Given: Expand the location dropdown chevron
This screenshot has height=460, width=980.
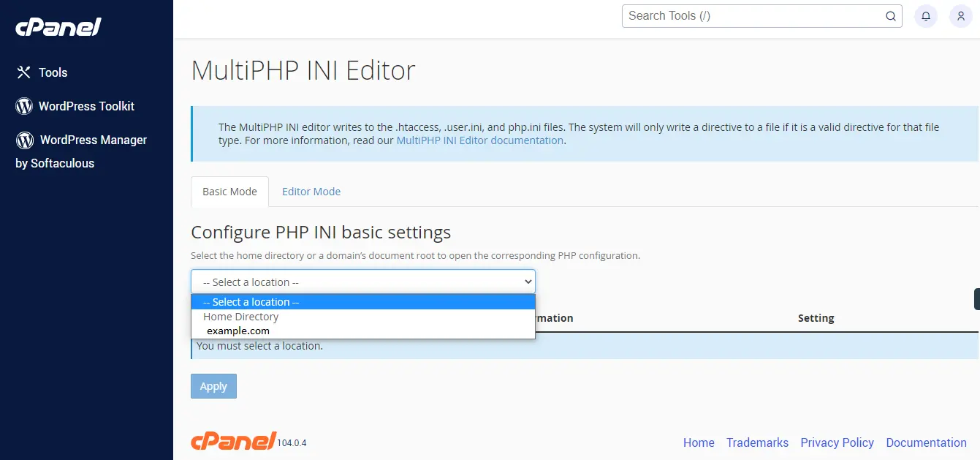Looking at the screenshot, I should point(528,282).
